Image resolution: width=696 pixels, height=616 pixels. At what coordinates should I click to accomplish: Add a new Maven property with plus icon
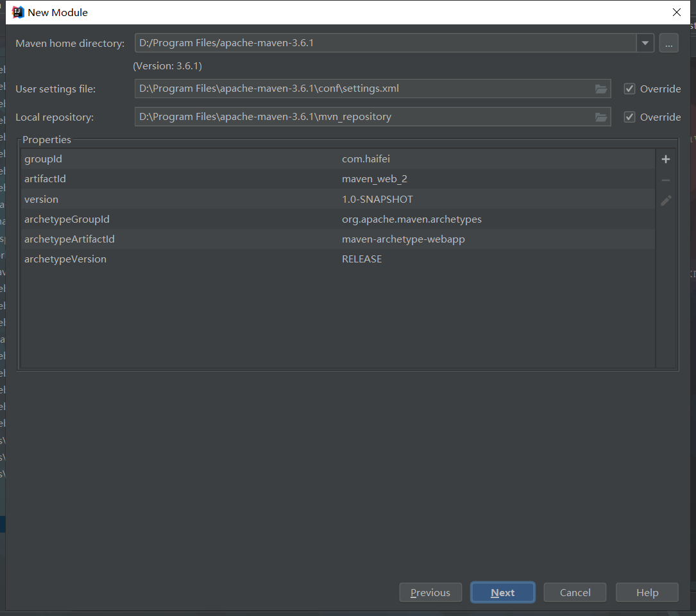[x=665, y=159]
